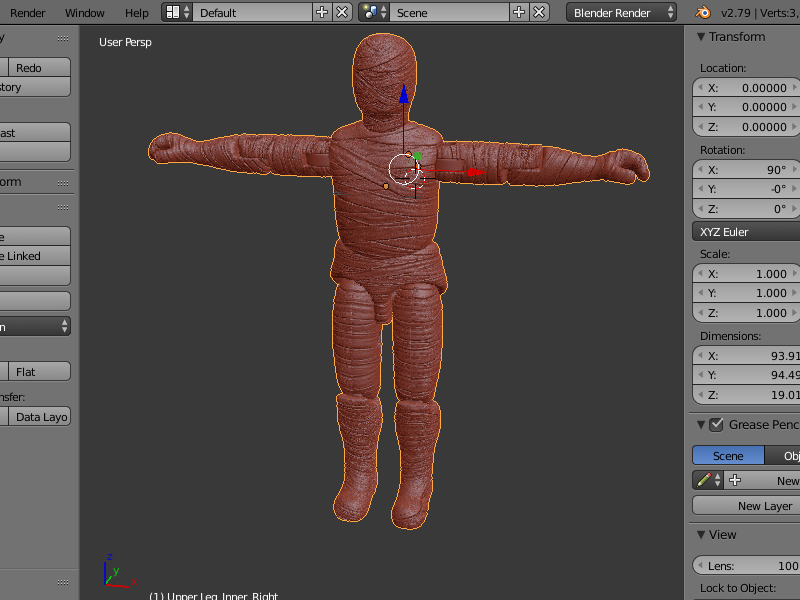
Task: Toggle the Grease Pencil checkbox
Action: tap(716, 425)
